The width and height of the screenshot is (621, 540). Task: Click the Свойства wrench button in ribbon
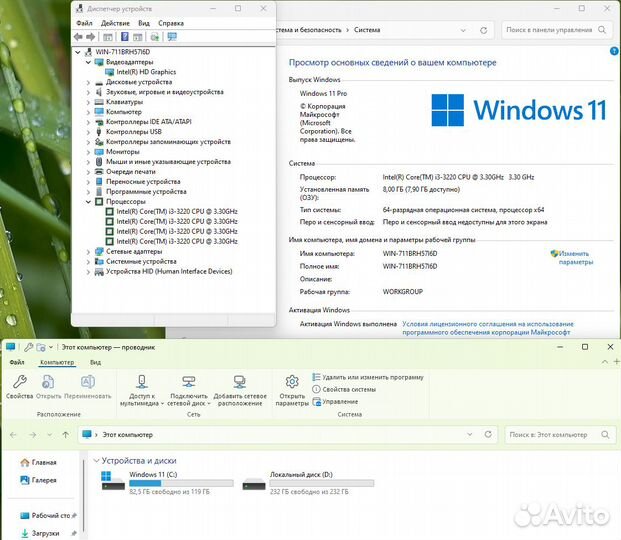coord(19,387)
